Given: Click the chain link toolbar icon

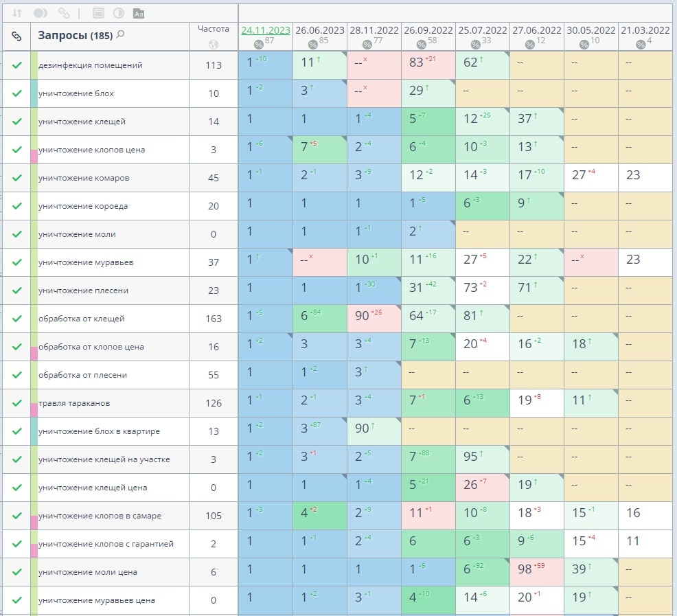Looking at the screenshot, I should point(64,13).
